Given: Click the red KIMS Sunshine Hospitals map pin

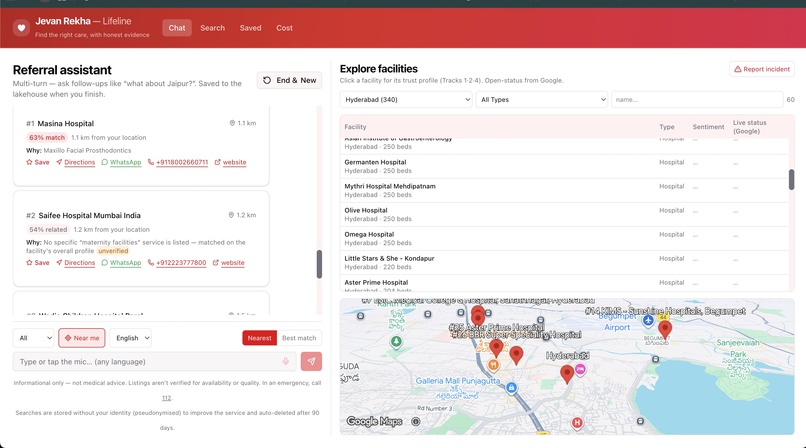Looking at the screenshot, I should click(x=665, y=329).
